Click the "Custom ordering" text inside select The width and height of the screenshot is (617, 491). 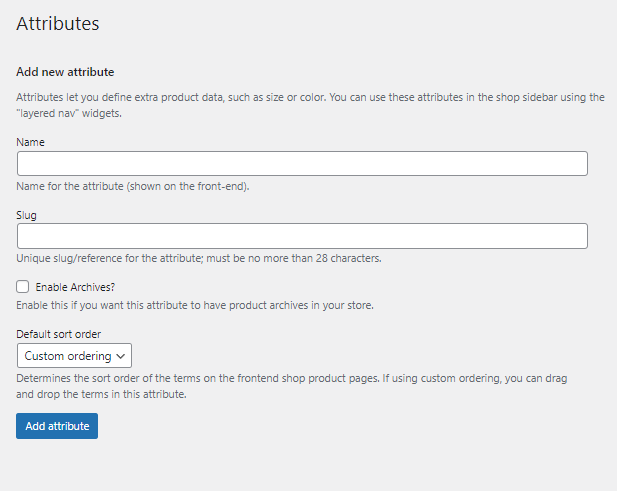68,356
